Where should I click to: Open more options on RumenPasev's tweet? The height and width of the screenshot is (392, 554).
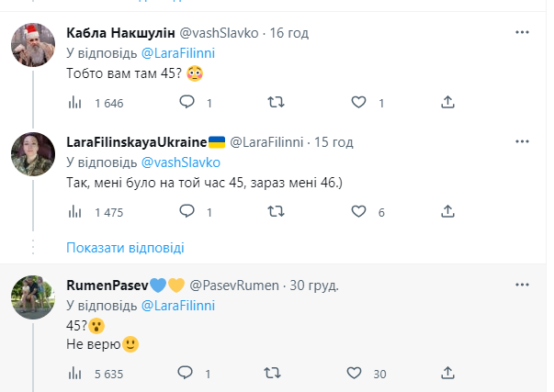click(522, 285)
